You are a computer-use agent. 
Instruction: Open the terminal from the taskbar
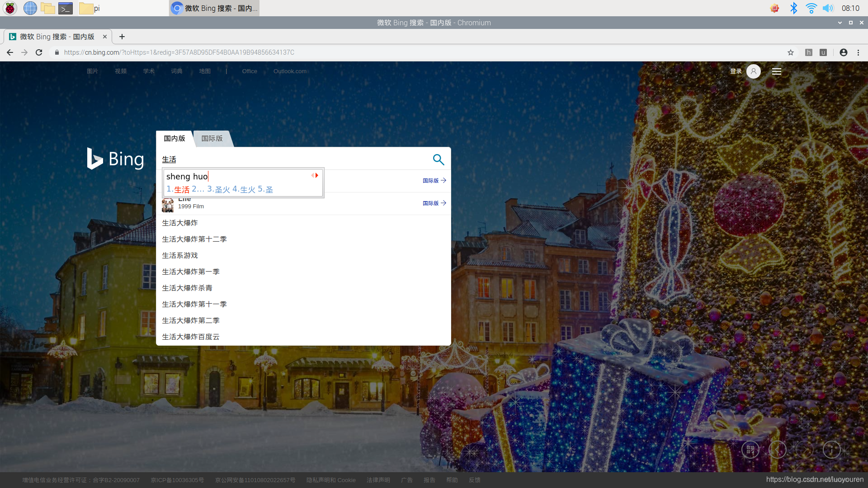pos(66,8)
